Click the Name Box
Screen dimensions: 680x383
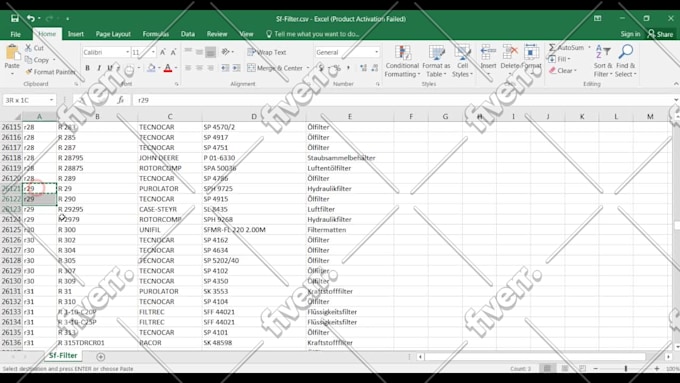26,100
